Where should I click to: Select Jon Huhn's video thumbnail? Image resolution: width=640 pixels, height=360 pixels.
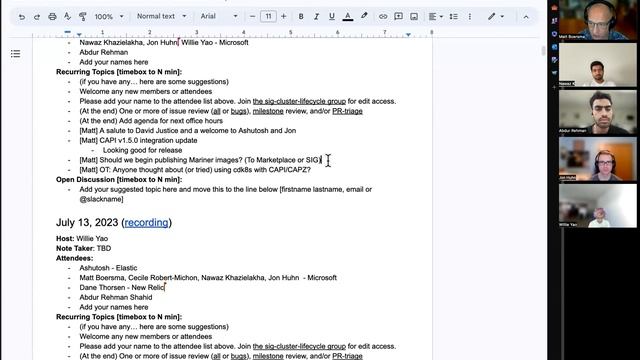click(597, 158)
